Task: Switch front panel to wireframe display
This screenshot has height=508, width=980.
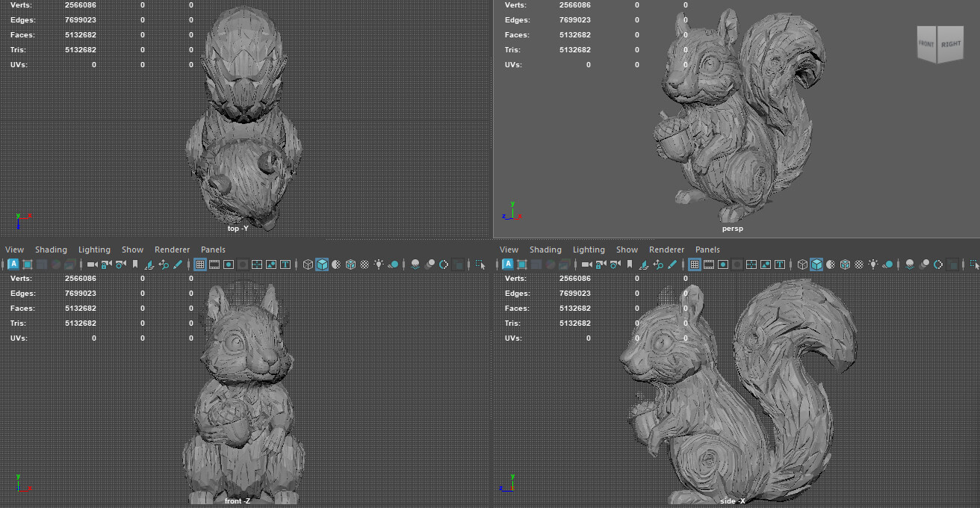Action: (308, 264)
